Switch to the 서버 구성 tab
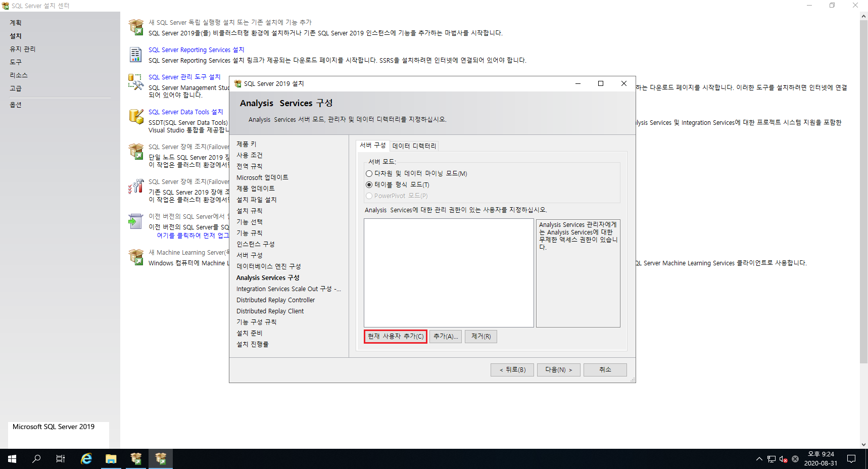The image size is (868, 469). 372,145
